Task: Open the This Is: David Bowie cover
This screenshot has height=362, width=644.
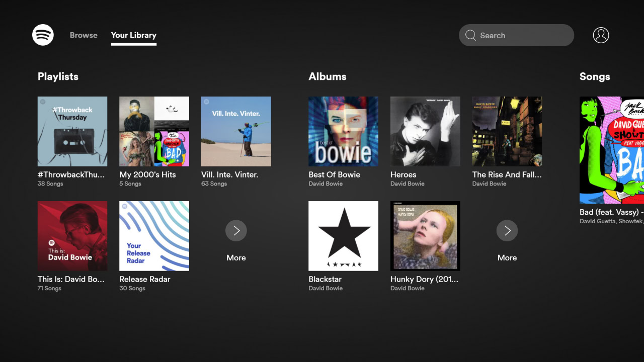Action: point(72,236)
